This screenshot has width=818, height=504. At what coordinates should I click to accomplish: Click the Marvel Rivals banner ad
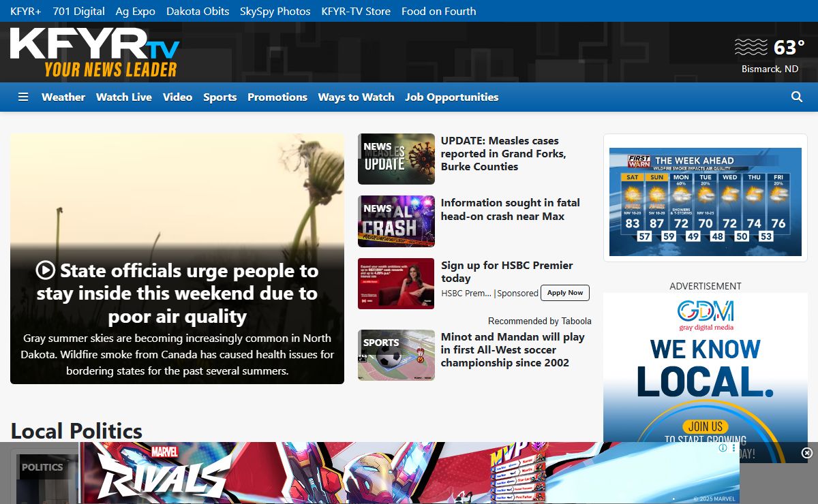409,473
